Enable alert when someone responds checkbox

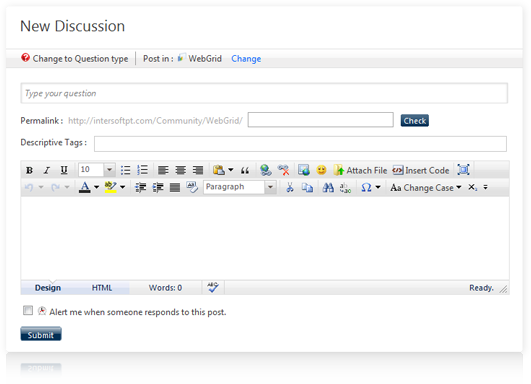[28, 310]
